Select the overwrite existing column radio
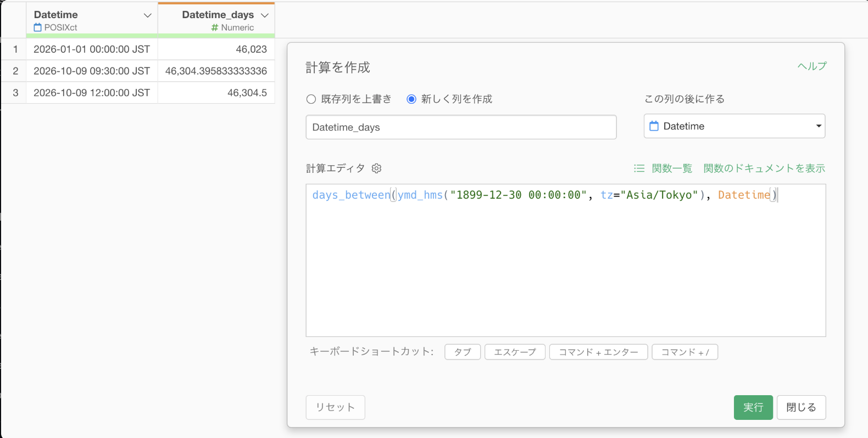This screenshot has height=438, width=868. point(311,99)
